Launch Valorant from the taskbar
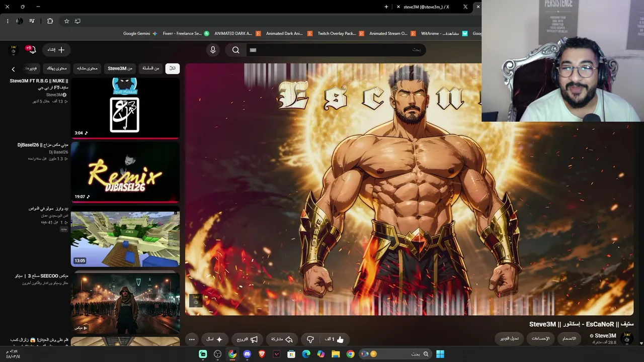Viewport: 644px width, 362px height. coord(277,354)
